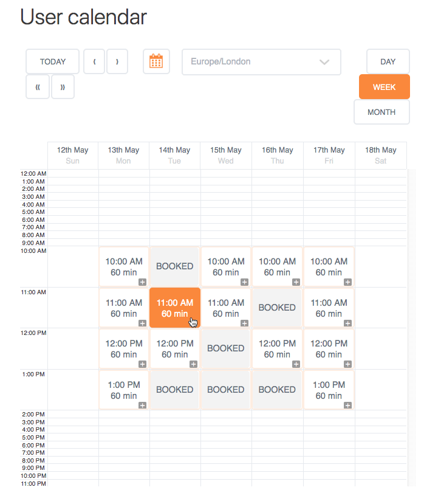Click the booked Tuesday 10:00 AM slot
This screenshot has height=504, width=424.
click(174, 266)
